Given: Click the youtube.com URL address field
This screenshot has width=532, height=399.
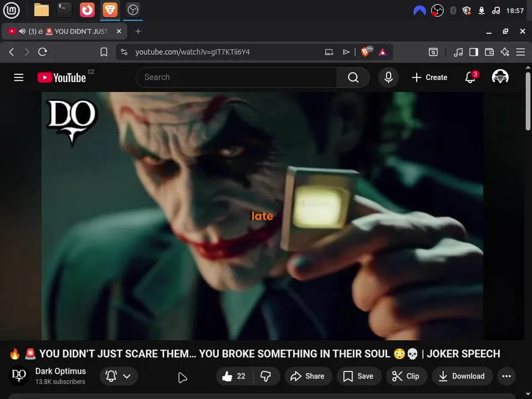Looking at the screenshot, I should point(192,52).
